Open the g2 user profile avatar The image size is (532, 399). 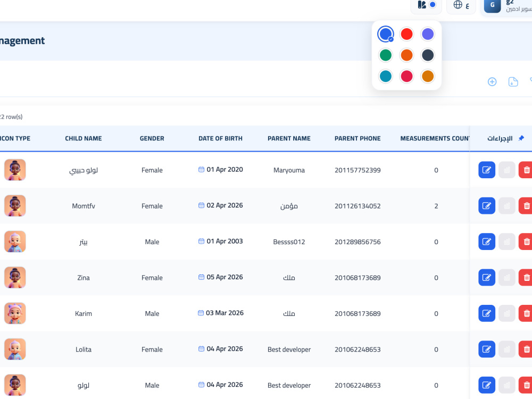[x=492, y=5]
